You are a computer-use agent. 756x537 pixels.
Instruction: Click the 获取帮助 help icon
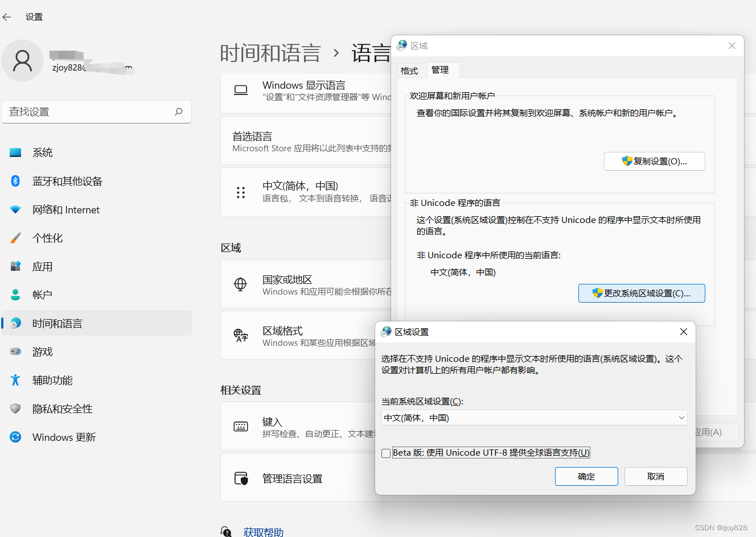point(226,532)
